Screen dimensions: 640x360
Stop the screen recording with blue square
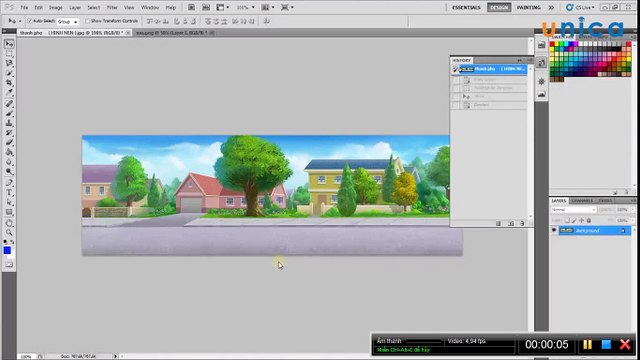click(x=606, y=344)
